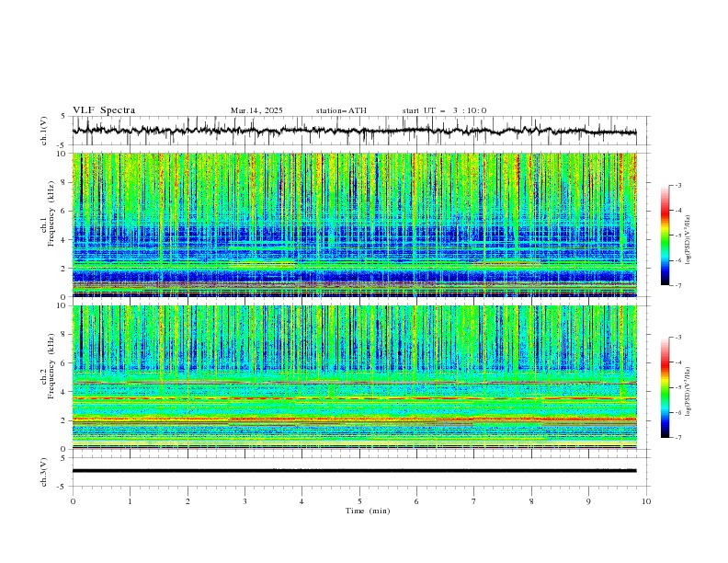Click inside the ch.1 spectrogram panel
The image size is (728, 563).
[x=354, y=224]
